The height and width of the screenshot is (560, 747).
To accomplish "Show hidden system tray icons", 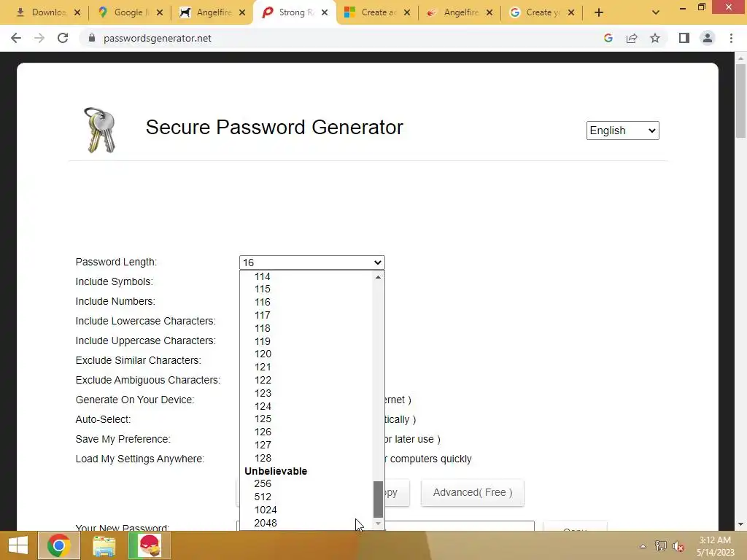I will [643, 546].
